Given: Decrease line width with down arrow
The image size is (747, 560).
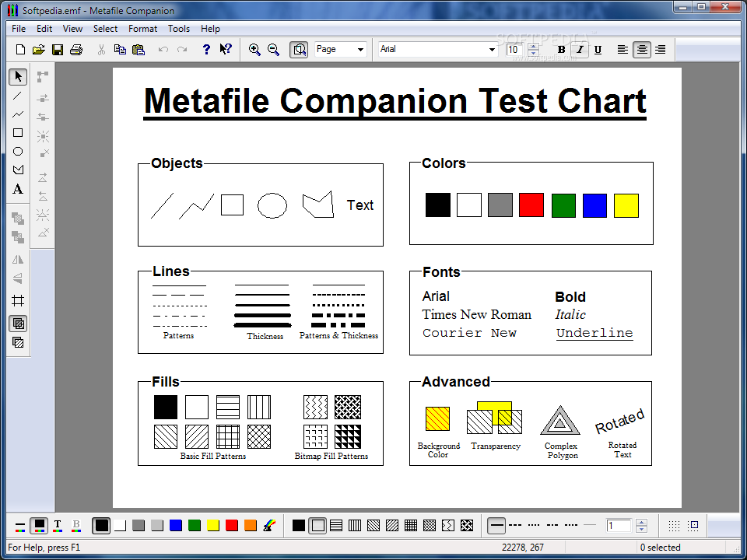Looking at the screenshot, I should [642, 529].
